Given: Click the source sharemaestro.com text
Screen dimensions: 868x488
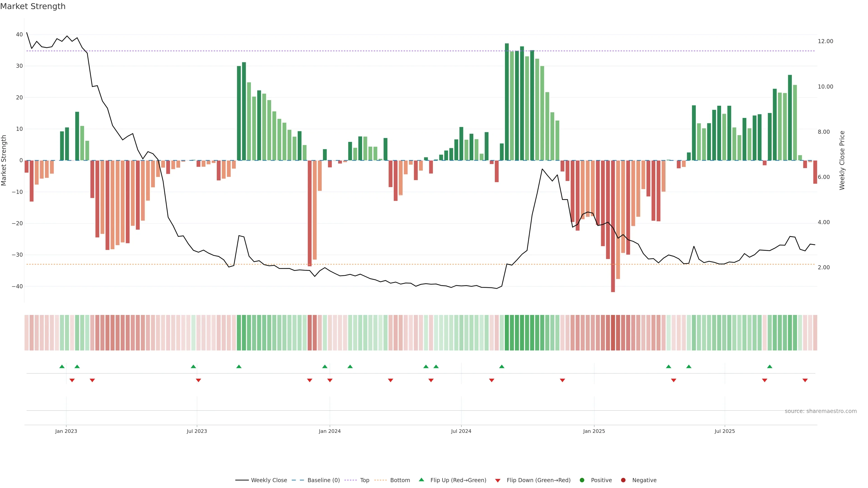Looking at the screenshot, I should 821,411.
